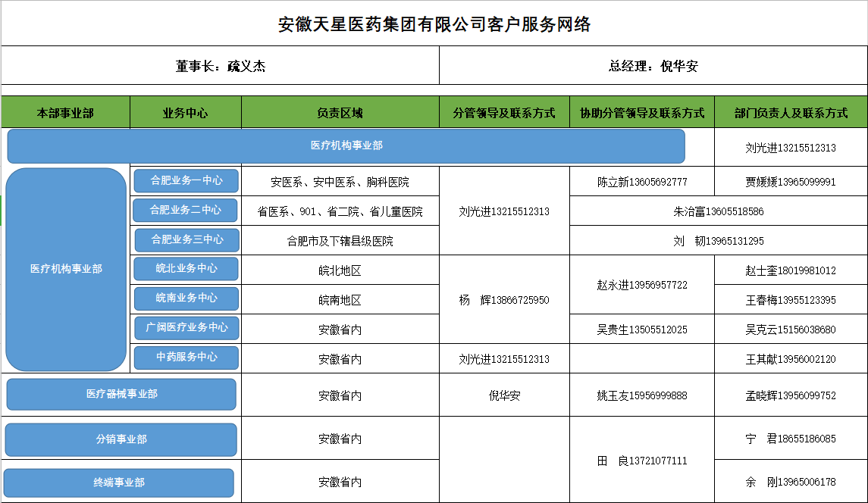Screen dimensions: 868x503
Task: Select the 刘 韧13965131295 cell
Action: pos(719,241)
